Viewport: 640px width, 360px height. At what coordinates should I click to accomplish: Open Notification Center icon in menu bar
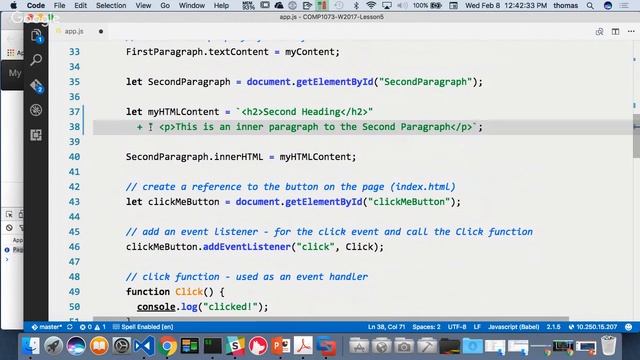[x=624, y=5]
